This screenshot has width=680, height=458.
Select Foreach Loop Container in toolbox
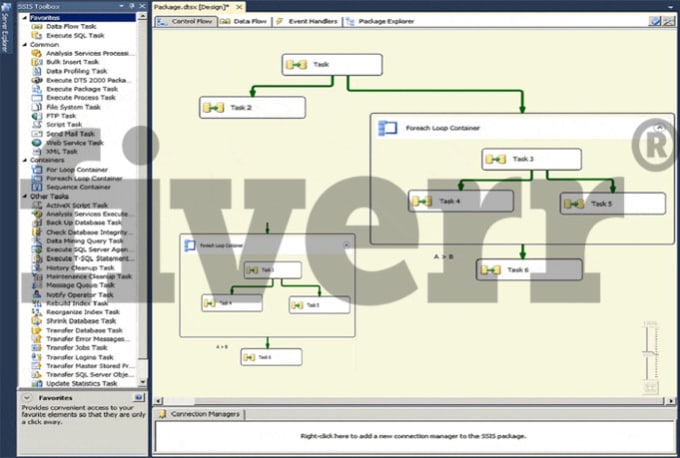coord(84,178)
